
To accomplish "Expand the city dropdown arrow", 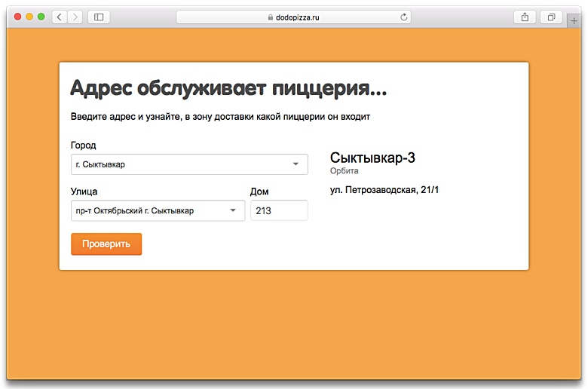I will (296, 164).
